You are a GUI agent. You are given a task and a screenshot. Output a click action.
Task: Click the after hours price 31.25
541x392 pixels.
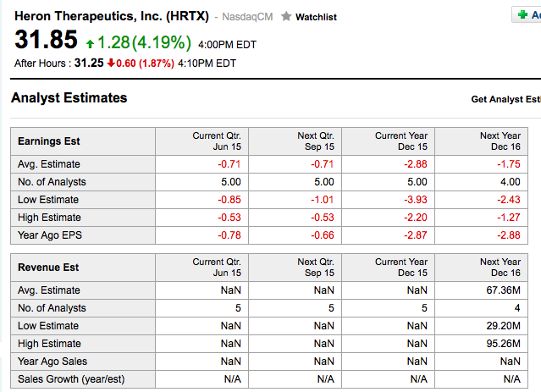[89, 63]
